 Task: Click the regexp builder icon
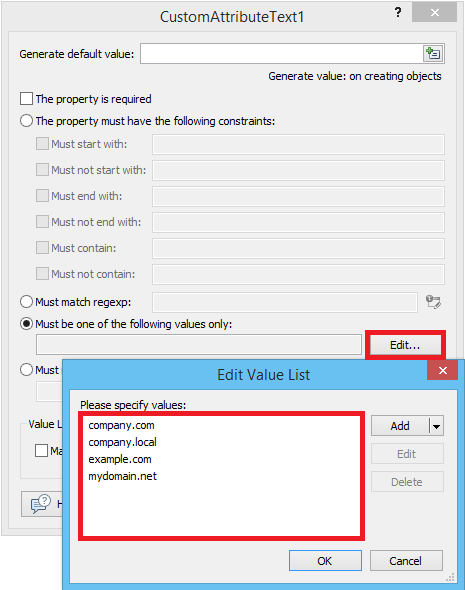433,302
